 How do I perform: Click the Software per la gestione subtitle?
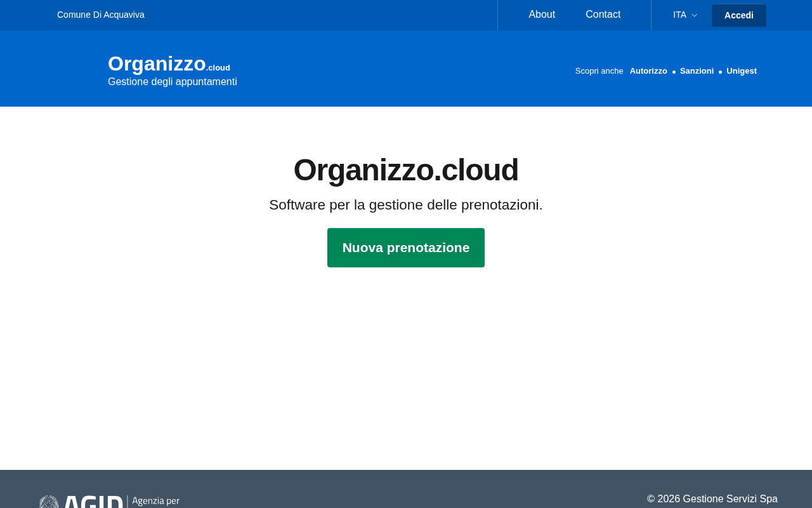tap(406, 205)
